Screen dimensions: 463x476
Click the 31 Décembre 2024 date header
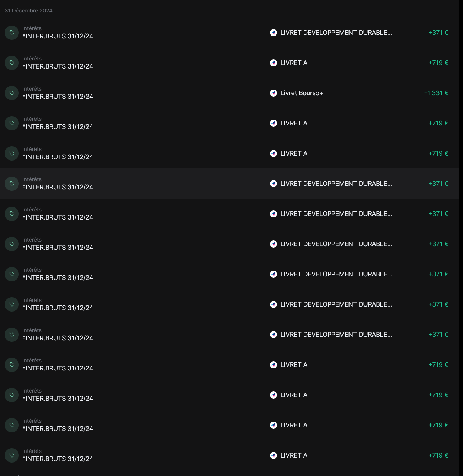[x=28, y=11]
